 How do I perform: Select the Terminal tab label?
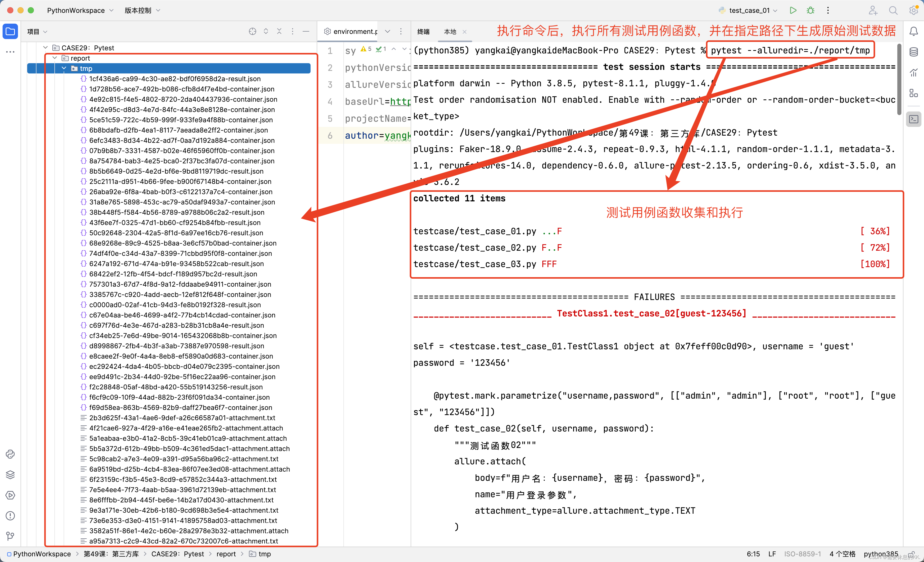(x=423, y=32)
